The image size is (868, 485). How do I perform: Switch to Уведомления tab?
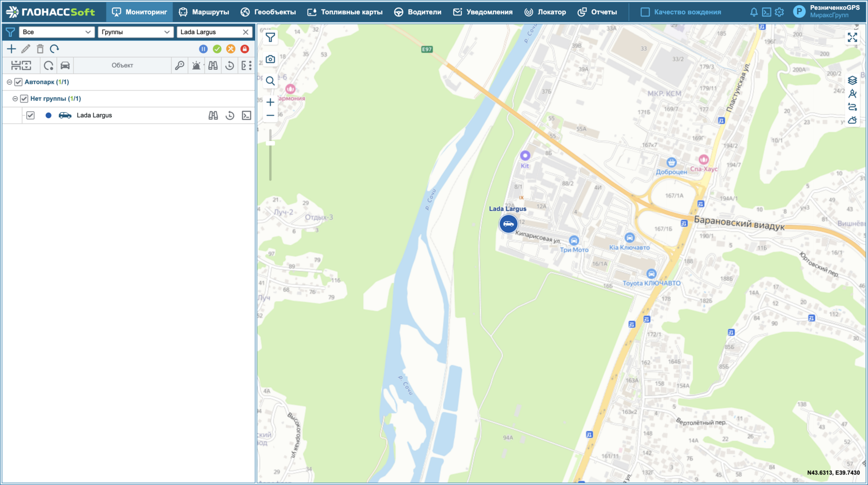pos(483,12)
